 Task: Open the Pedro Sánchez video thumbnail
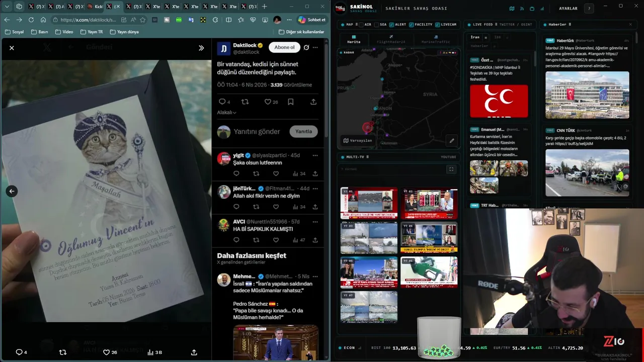point(275,342)
